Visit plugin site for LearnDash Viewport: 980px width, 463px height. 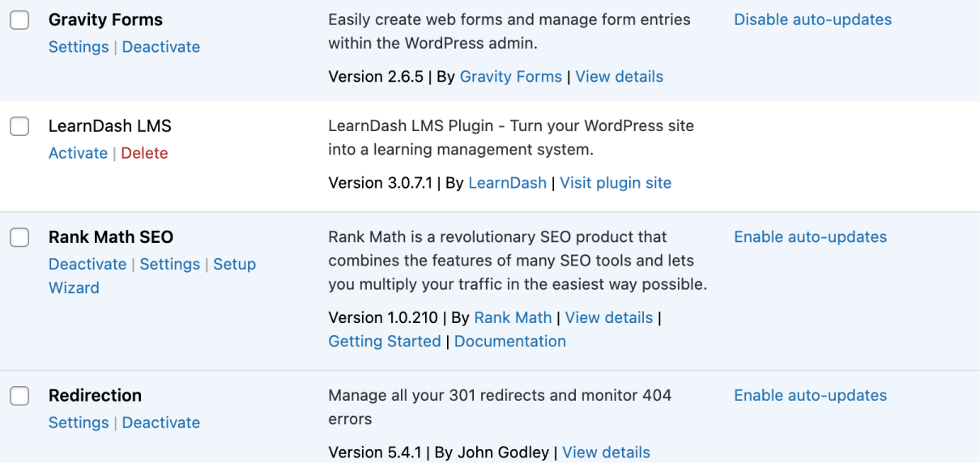616,183
